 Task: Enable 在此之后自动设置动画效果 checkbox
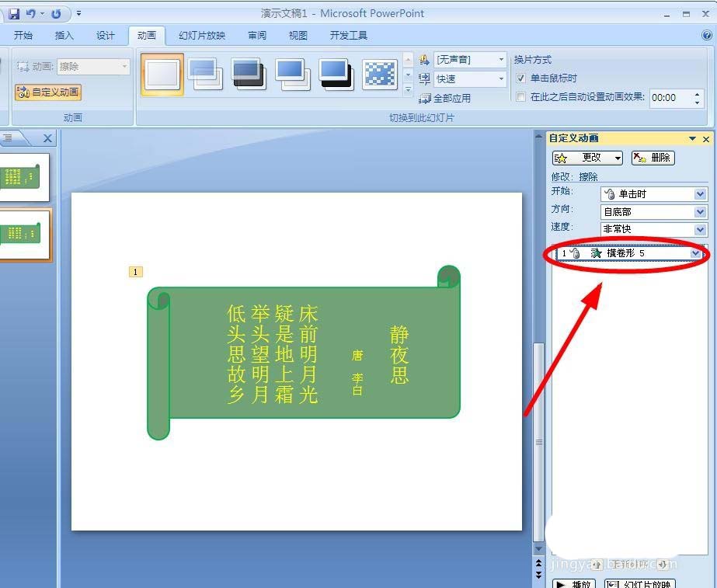tap(520, 97)
